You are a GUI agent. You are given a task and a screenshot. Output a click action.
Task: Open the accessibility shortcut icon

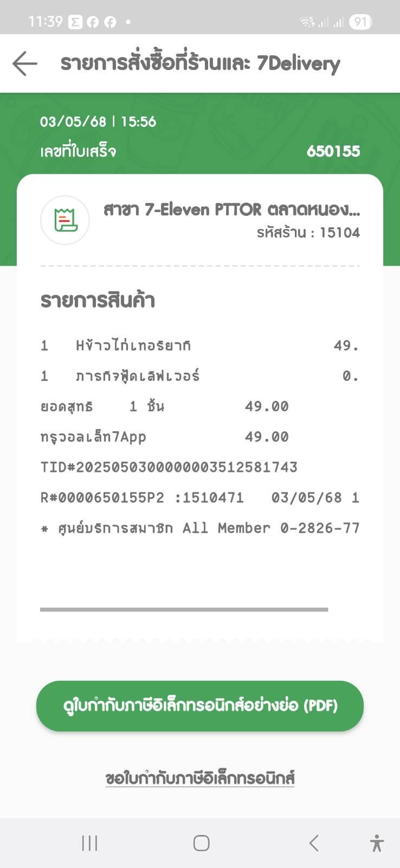pyautogui.click(x=377, y=844)
